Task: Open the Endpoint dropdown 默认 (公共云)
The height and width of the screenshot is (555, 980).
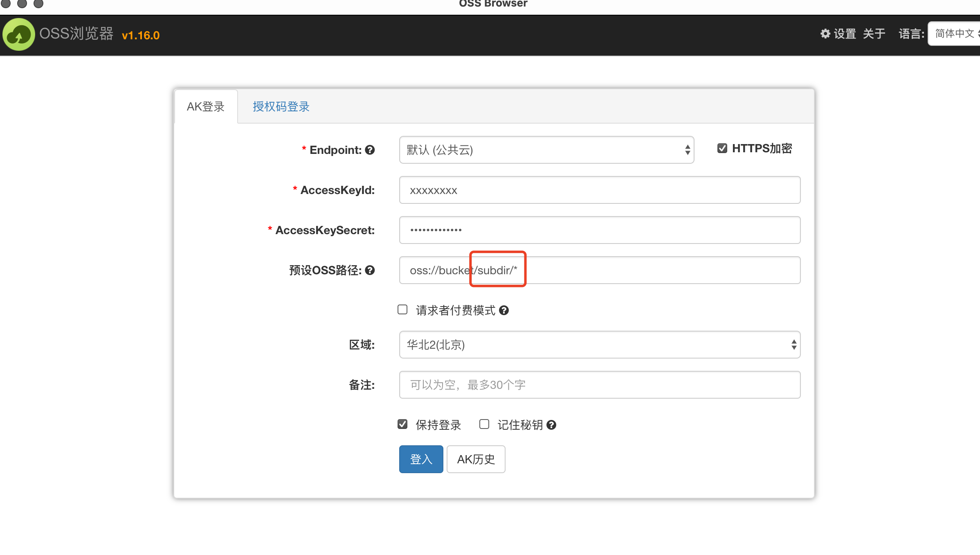Action: tap(546, 150)
